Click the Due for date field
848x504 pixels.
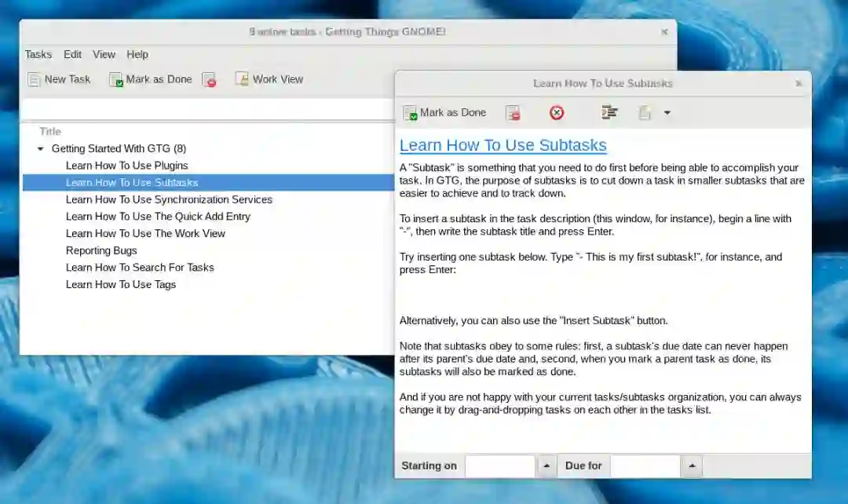coord(645,466)
